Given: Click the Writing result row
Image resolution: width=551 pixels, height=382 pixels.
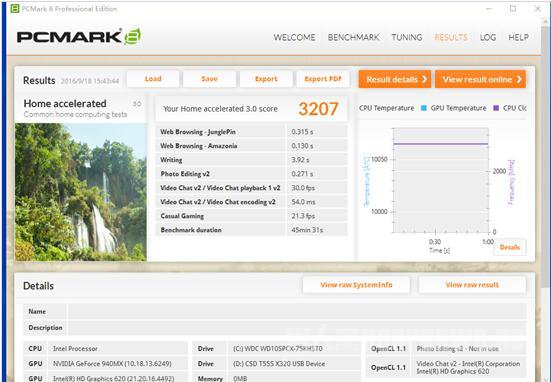Looking at the screenshot, I should 251,160.
